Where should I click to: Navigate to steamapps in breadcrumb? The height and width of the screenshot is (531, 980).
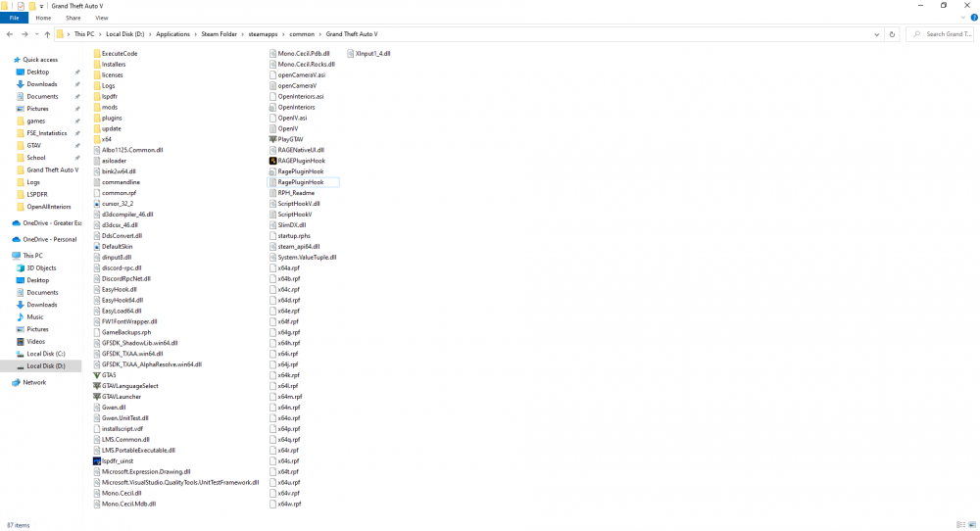pos(263,34)
